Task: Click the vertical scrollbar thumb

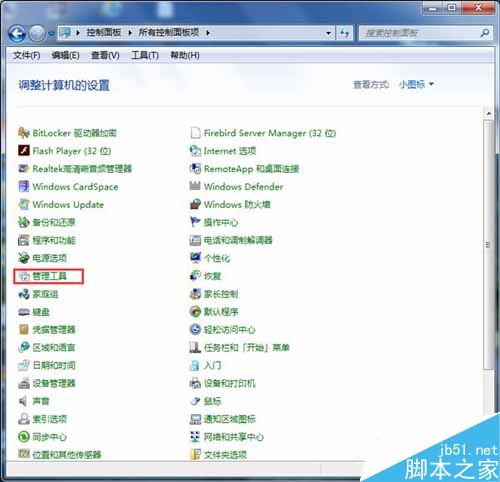Action: pos(488,245)
